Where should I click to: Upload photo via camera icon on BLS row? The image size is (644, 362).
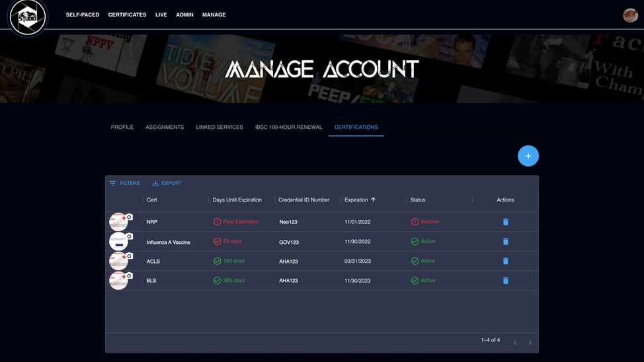point(129,276)
